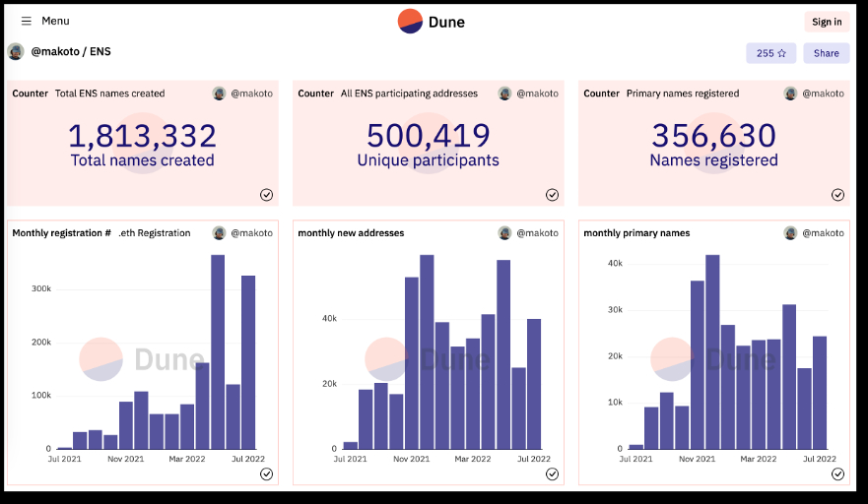Click makoto's profile avatar beside @makoto / ENS
868x504 pixels.
tap(16, 52)
